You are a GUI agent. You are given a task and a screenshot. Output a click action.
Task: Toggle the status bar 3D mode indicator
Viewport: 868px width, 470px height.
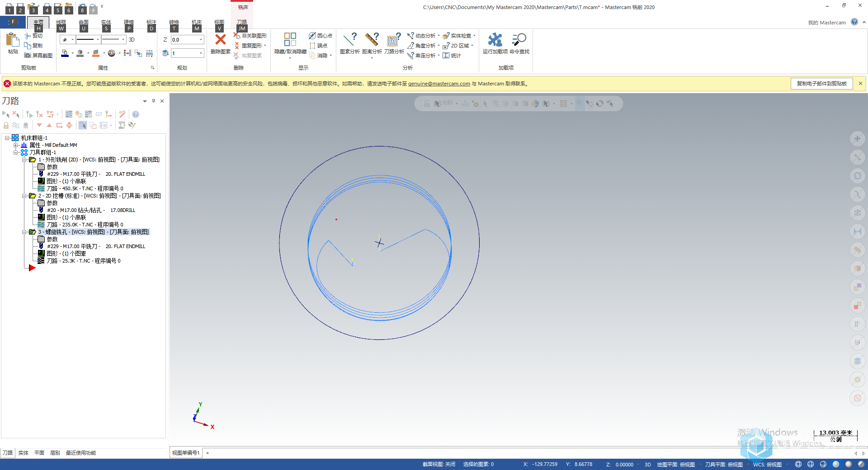coord(647,465)
